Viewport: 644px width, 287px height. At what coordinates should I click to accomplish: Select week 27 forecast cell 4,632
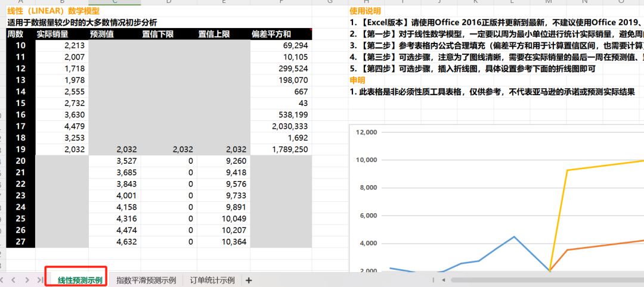[114, 242]
